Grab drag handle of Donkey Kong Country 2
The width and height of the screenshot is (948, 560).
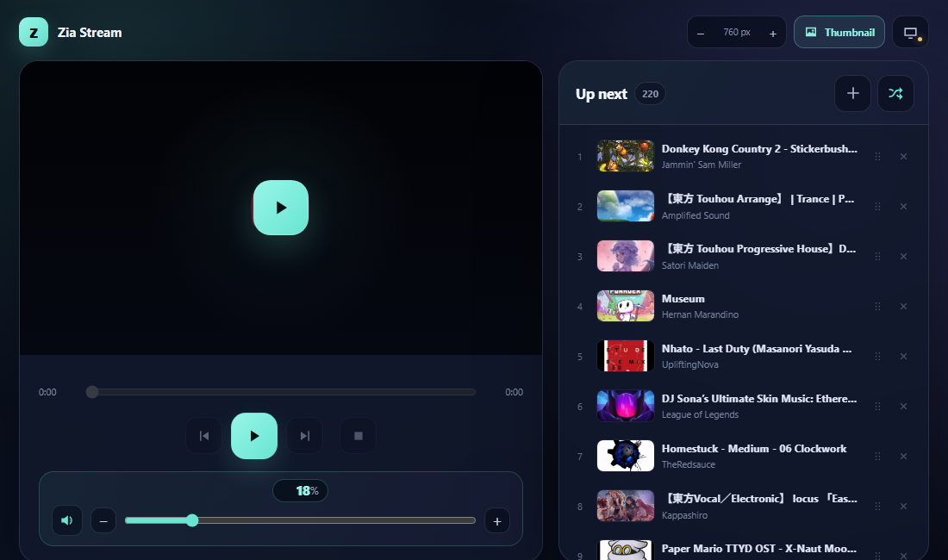coord(877,157)
